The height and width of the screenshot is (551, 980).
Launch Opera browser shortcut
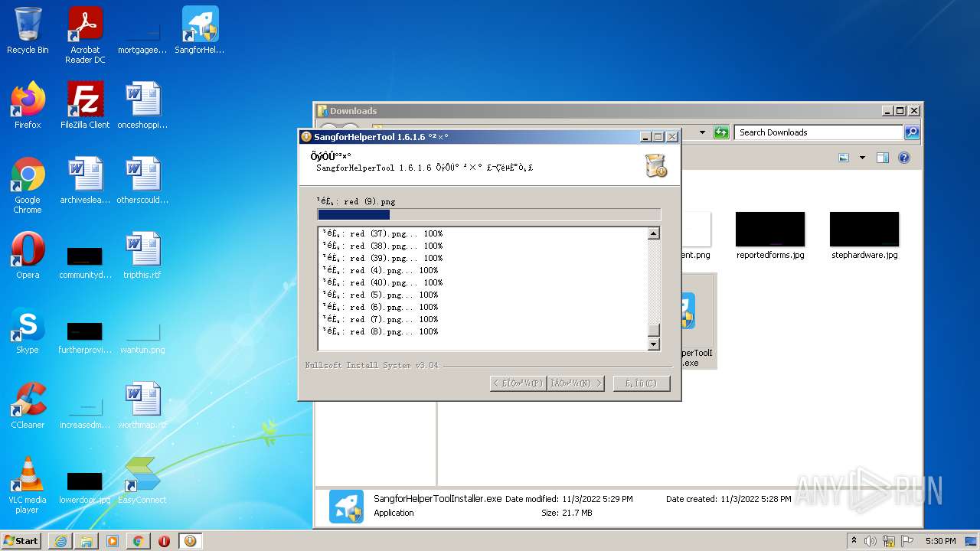[x=28, y=256]
